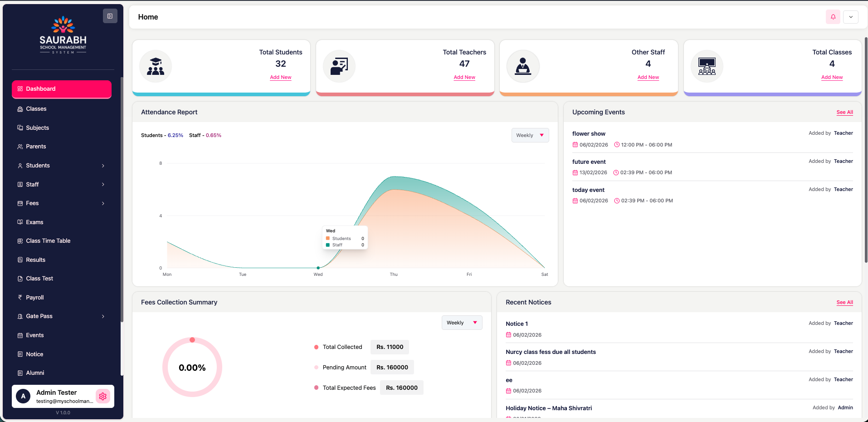The width and height of the screenshot is (868, 422).
Task: Click Add New under Total Teachers
Action: (x=464, y=77)
